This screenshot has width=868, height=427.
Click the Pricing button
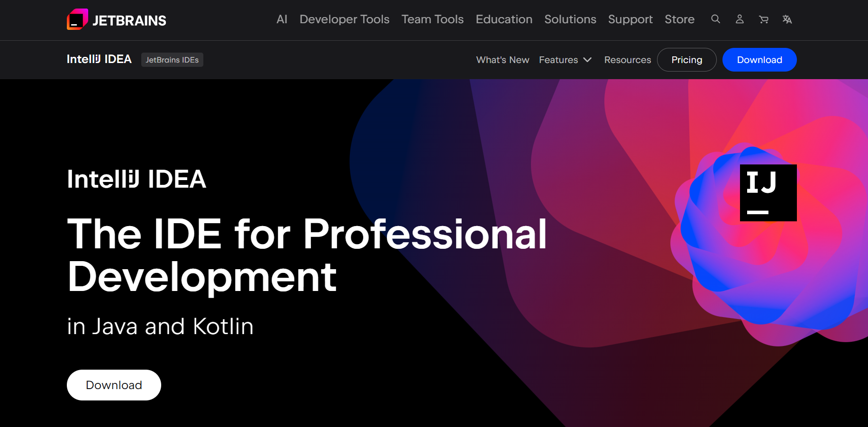coord(686,60)
